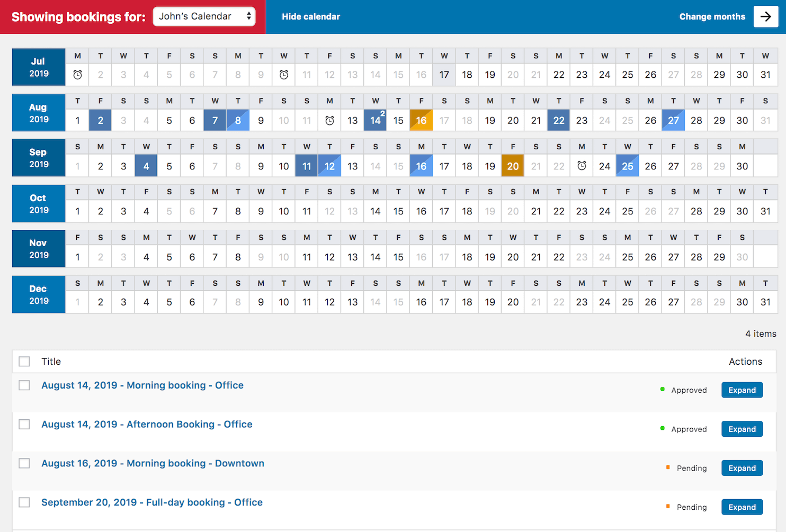Click half-booked day August 8
The height and width of the screenshot is (532, 786).
tap(238, 121)
